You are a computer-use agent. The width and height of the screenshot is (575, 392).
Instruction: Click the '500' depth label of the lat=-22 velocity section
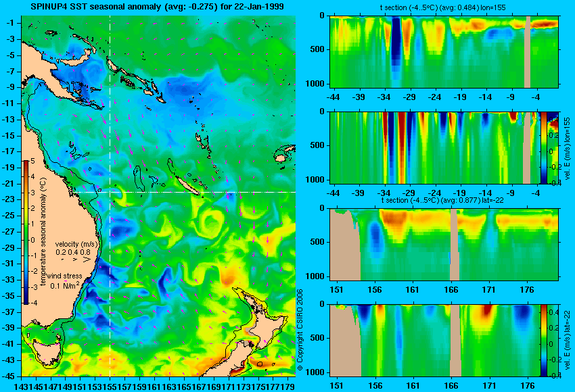point(317,338)
